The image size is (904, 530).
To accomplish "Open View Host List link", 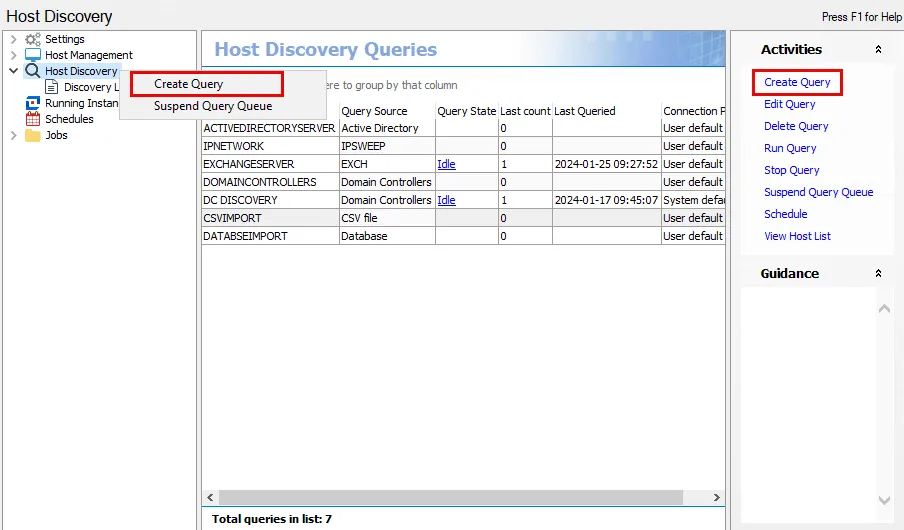I will pos(797,236).
